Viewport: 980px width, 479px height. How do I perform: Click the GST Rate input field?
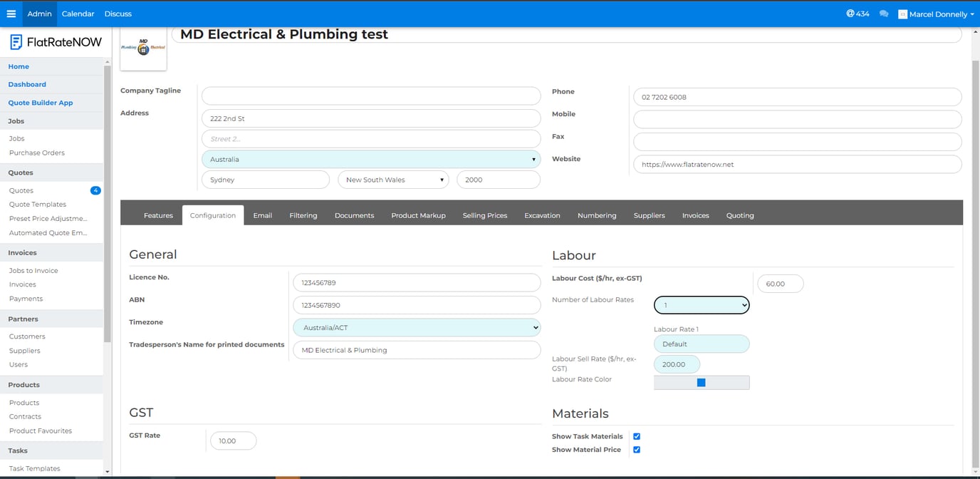[233, 441]
